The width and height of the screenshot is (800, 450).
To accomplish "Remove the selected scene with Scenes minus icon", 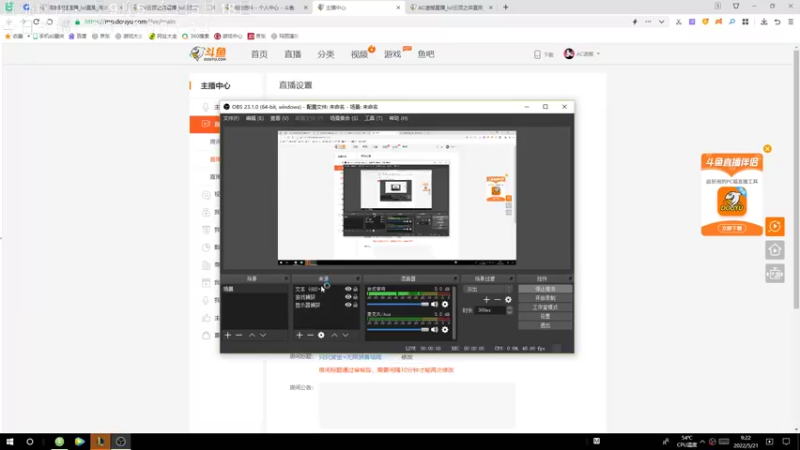I will pyautogui.click(x=239, y=335).
